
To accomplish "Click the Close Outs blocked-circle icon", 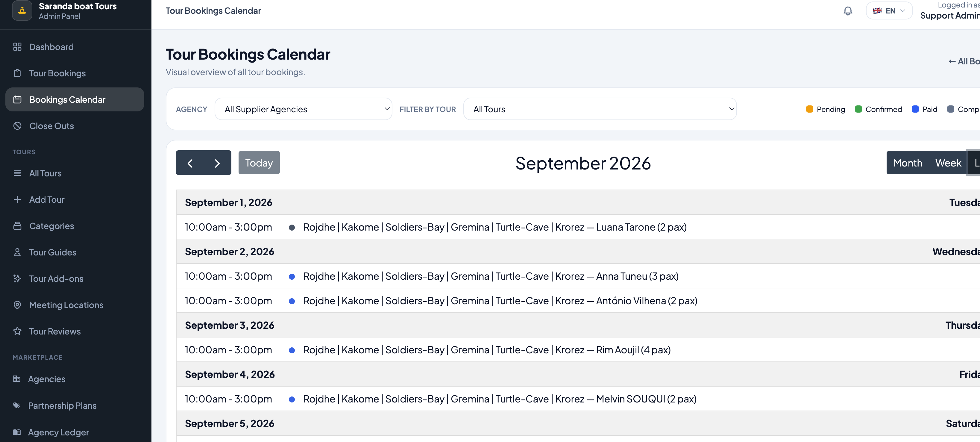I will pyautogui.click(x=17, y=126).
